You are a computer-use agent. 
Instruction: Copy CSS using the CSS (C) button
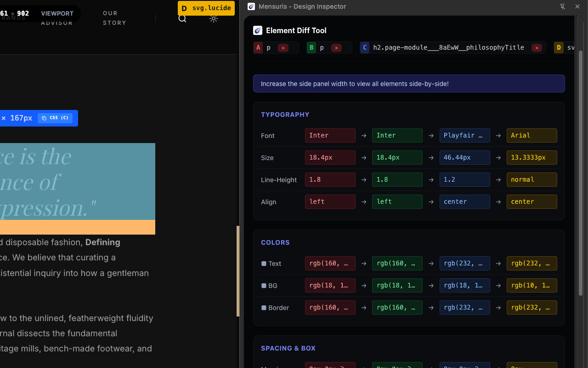point(55,118)
